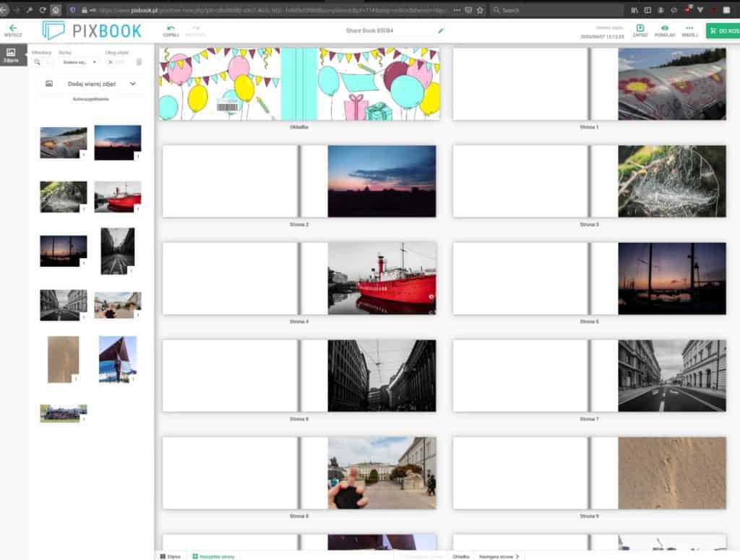Screen dimensions: 740x560
Task: Switch to Wszystkie strony view tab
Action: 213,556
